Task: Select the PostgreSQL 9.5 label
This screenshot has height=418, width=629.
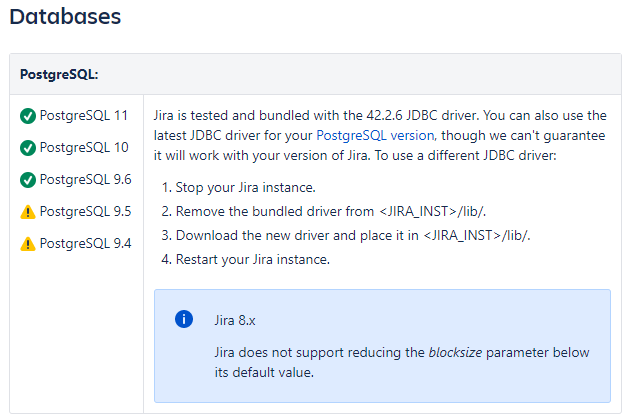Action: 85,211
